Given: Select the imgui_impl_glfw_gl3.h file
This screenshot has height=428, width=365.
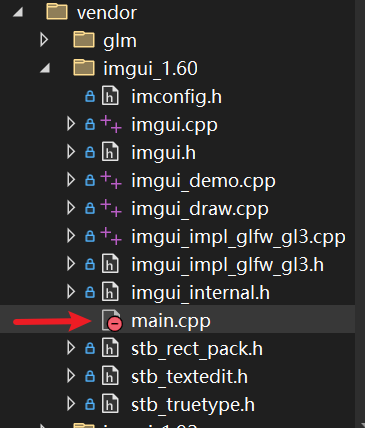Looking at the screenshot, I should coord(227,265).
